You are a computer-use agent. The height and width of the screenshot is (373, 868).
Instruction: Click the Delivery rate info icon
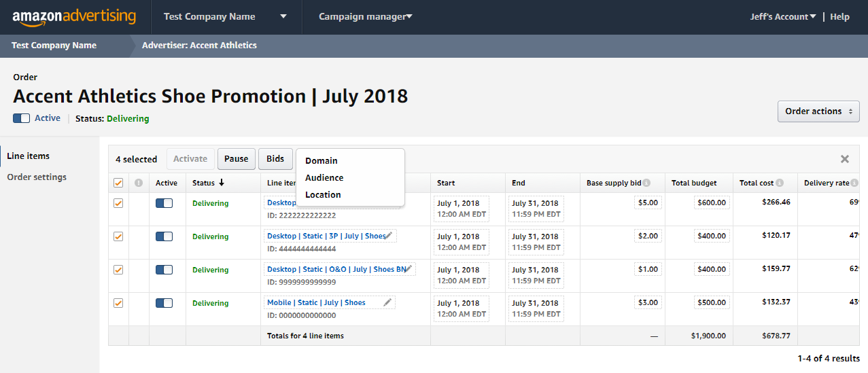[x=855, y=183]
